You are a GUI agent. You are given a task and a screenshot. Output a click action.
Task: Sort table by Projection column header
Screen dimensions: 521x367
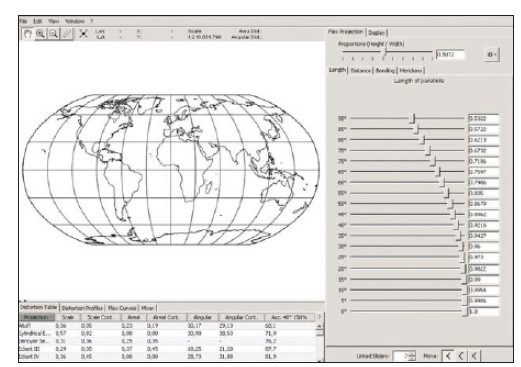click(37, 317)
